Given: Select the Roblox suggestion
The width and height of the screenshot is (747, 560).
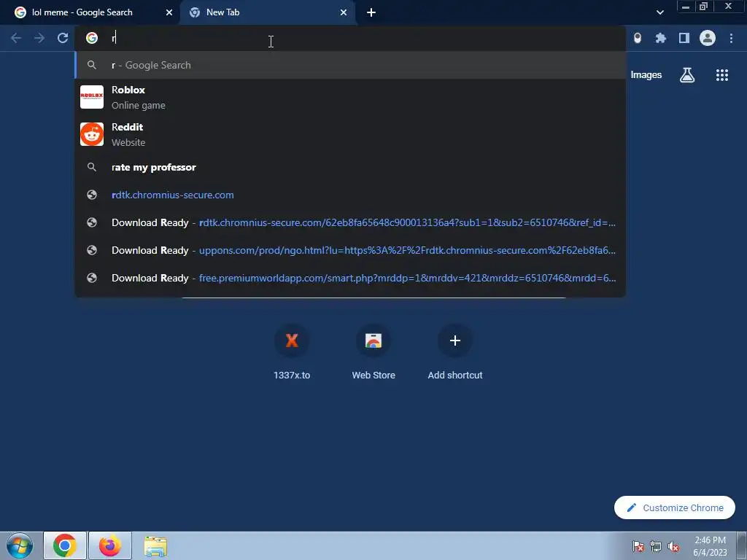Looking at the screenshot, I should coord(350,97).
